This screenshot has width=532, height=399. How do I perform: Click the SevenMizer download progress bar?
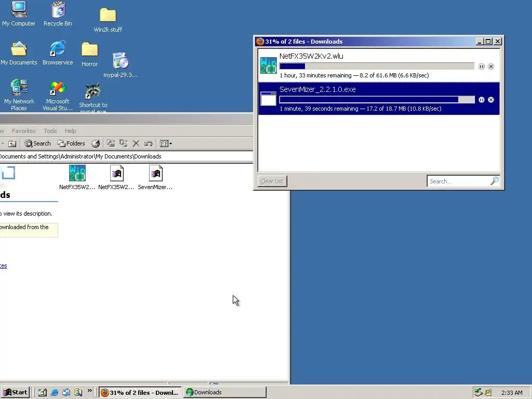[x=377, y=99]
